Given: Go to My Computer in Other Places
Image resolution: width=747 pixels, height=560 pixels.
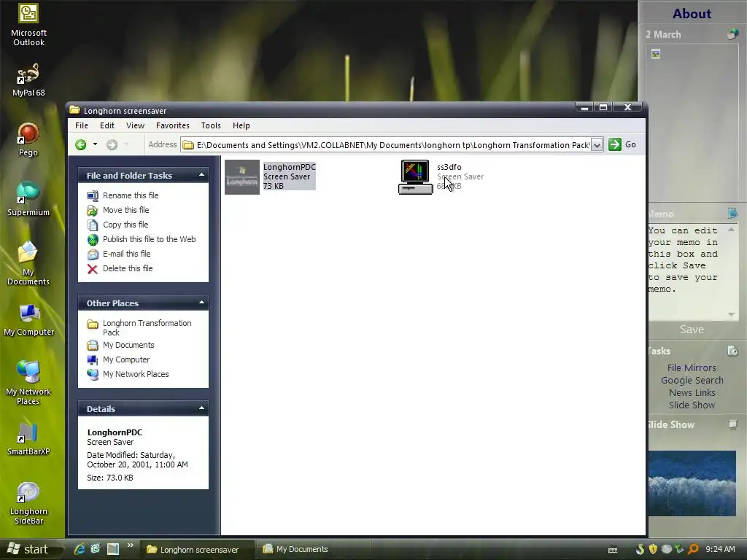Looking at the screenshot, I should (x=126, y=359).
